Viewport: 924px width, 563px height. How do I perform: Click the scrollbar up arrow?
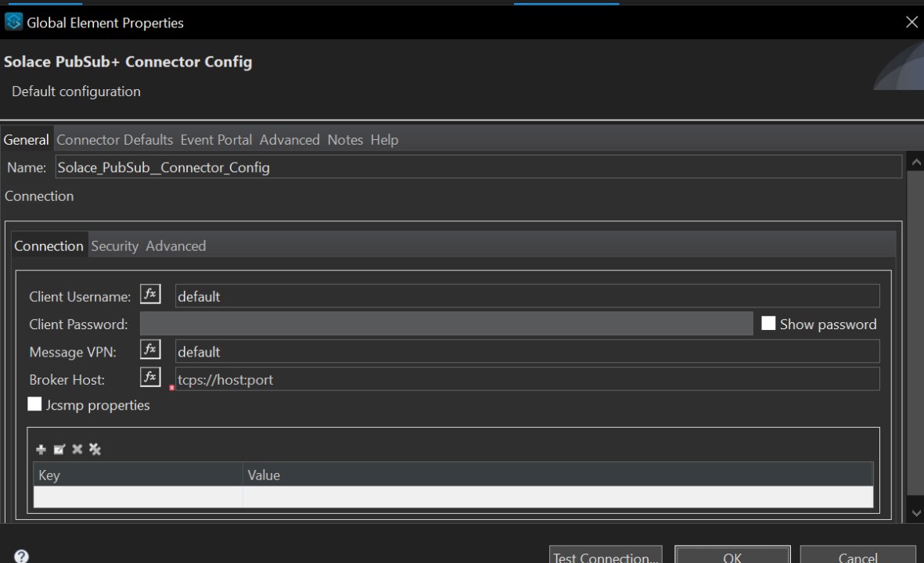[915, 161]
